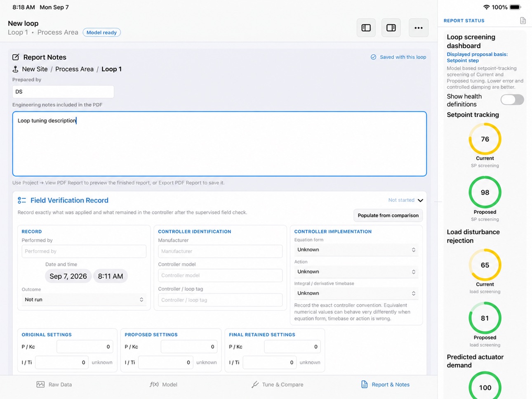Pick the date Sep 7, 2026
Viewport: 532px width, 399px height.
tap(68, 276)
